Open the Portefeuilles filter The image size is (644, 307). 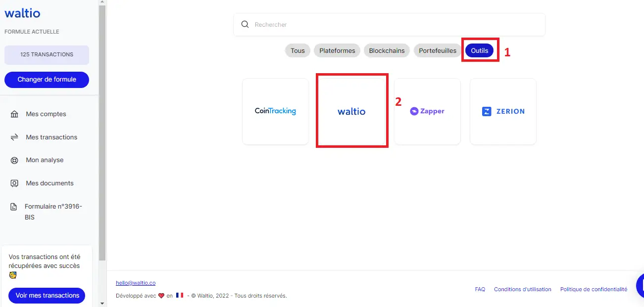[x=438, y=51]
